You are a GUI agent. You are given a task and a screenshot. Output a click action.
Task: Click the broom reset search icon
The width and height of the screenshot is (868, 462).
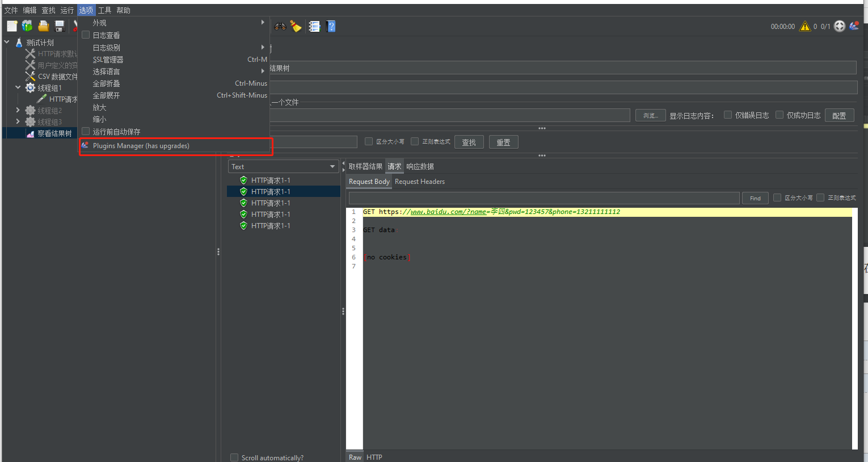[x=296, y=26]
